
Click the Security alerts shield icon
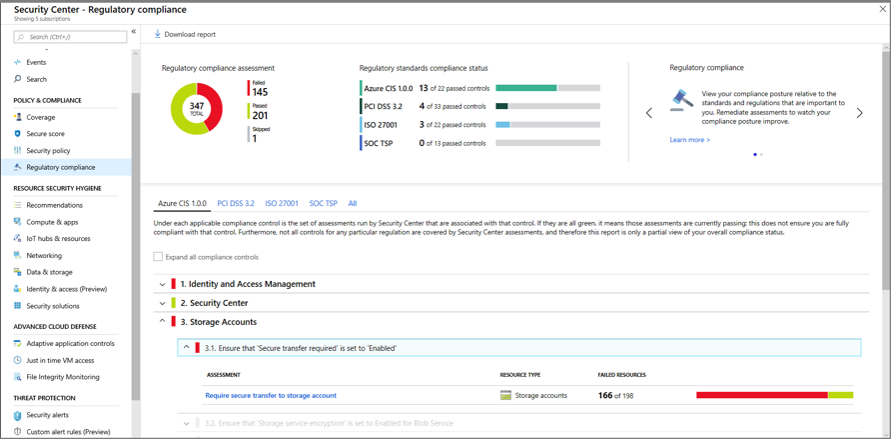coord(18,415)
